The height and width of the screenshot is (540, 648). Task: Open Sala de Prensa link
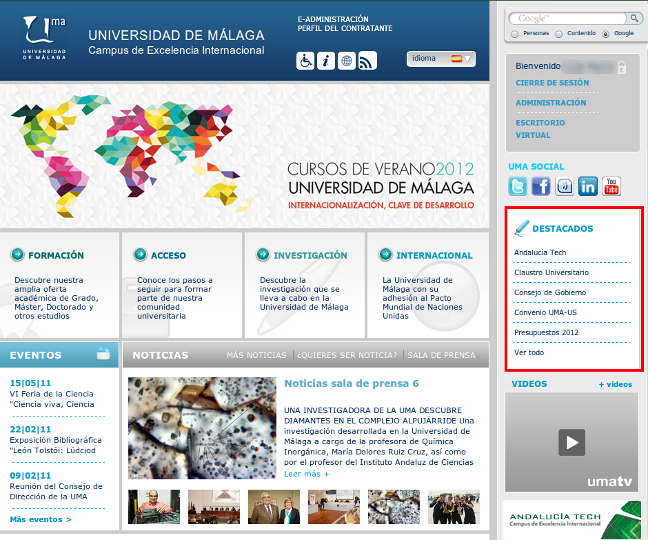441,355
